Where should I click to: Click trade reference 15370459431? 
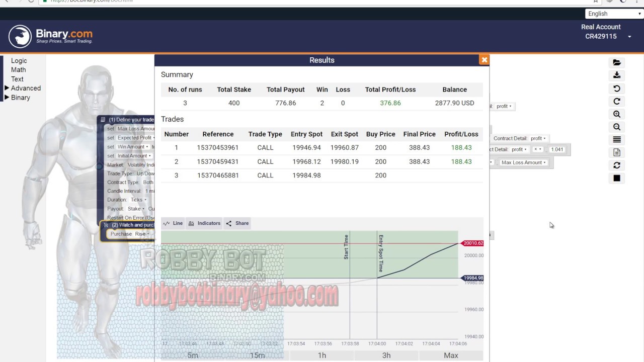pos(218,162)
